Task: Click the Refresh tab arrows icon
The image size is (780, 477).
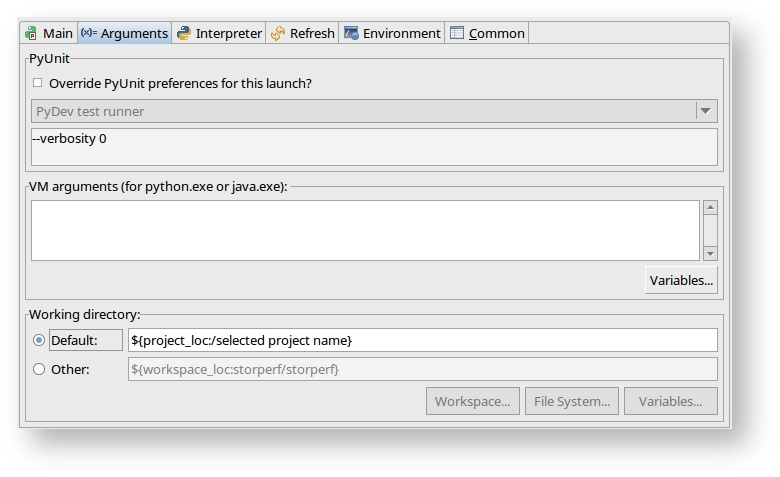Action: pos(278,33)
